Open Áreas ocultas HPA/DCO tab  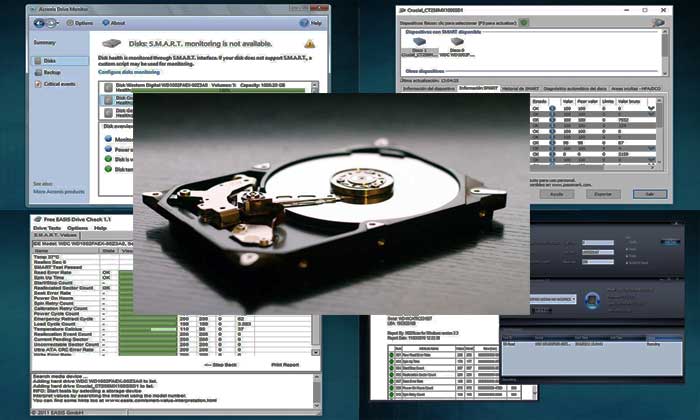(x=636, y=89)
